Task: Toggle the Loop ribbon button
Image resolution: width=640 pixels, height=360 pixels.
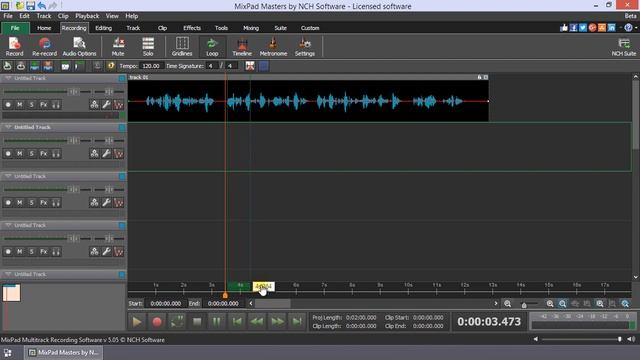Action: [x=212, y=47]
